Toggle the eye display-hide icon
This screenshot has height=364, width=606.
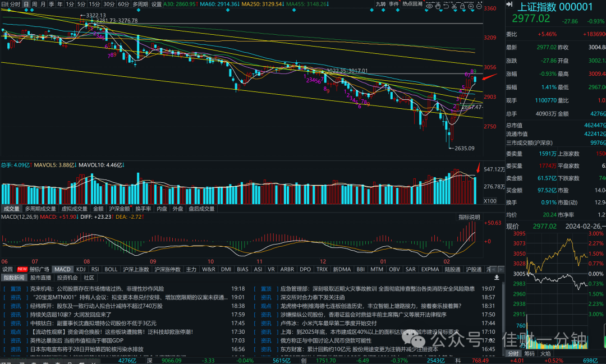[x=429, y=6]
